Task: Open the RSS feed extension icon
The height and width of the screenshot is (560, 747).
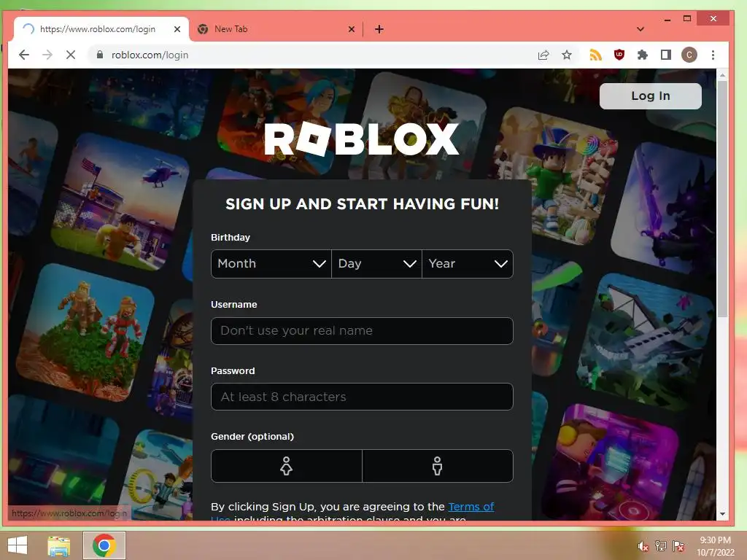Action: (595, 55)
